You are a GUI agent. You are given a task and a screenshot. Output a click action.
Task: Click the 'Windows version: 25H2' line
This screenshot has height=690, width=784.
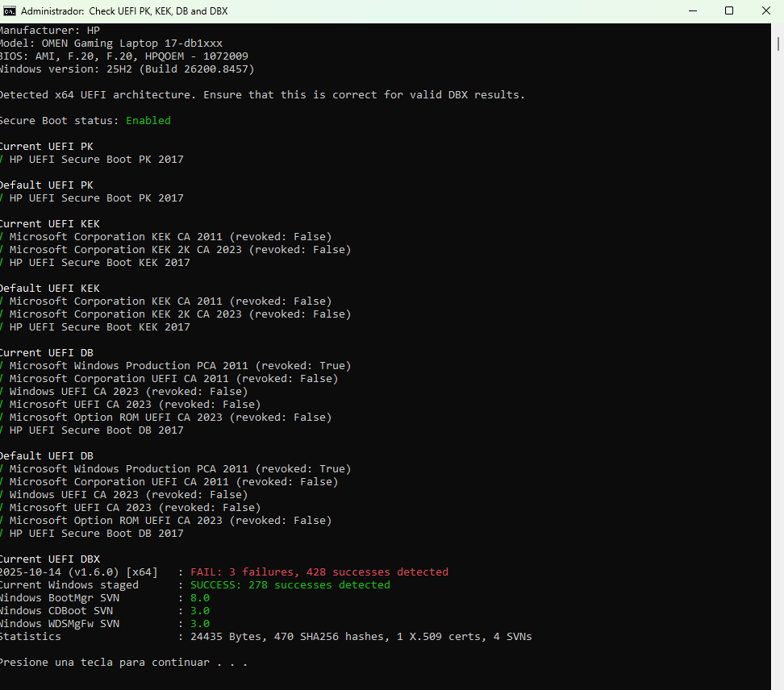(127, 69)
